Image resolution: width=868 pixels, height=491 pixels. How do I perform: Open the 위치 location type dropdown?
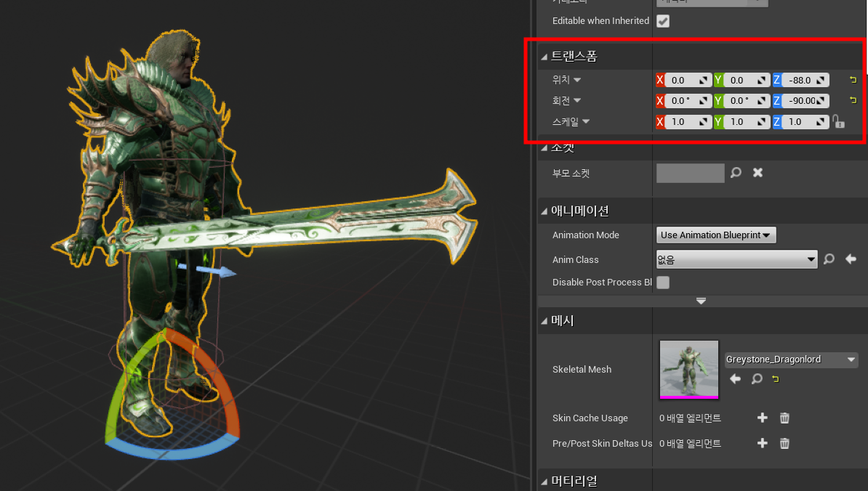[576, 80]
